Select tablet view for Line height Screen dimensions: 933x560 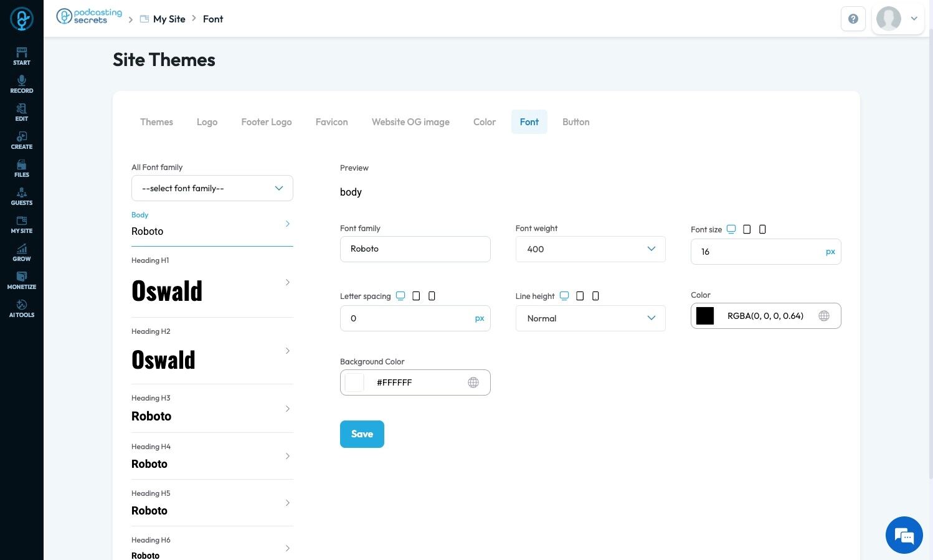point(580,296)
